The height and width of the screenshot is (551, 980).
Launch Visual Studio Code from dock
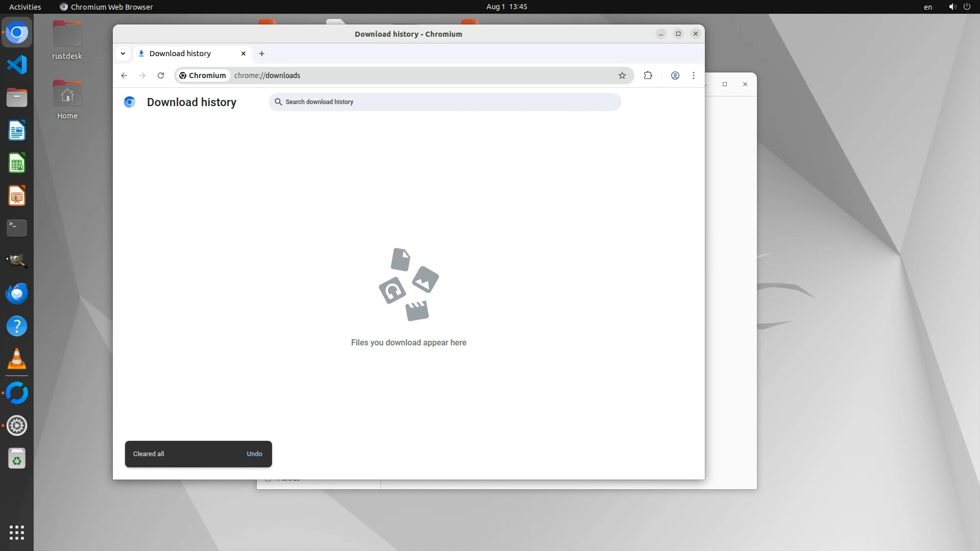coord(17,65)
